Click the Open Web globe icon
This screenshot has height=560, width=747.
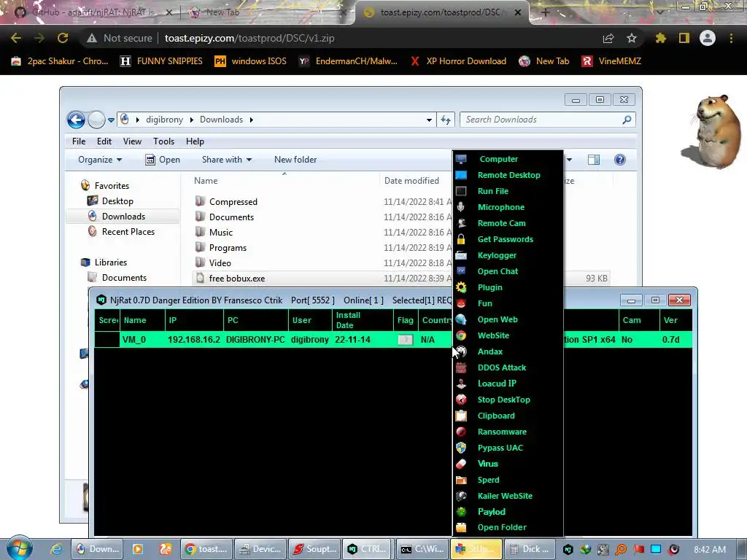click(461, 319)
